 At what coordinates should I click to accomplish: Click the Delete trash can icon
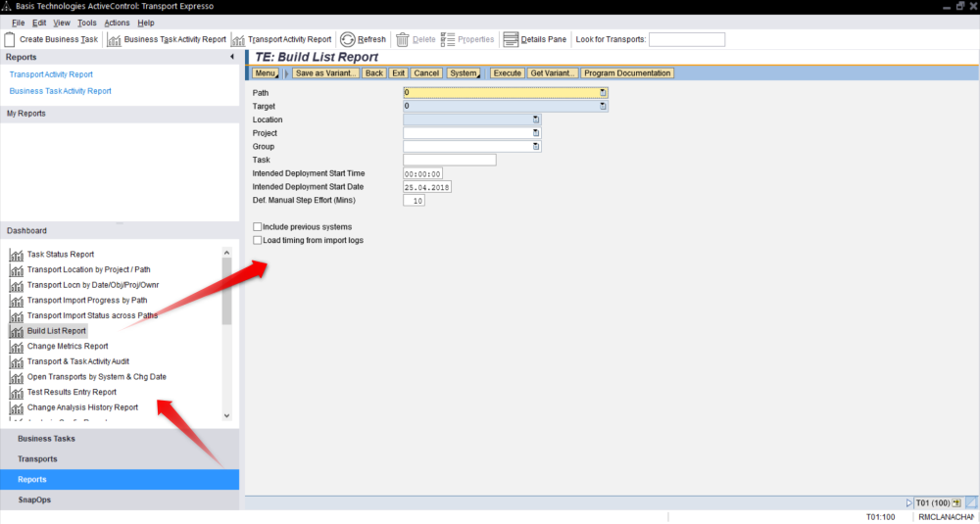point(403,39)
